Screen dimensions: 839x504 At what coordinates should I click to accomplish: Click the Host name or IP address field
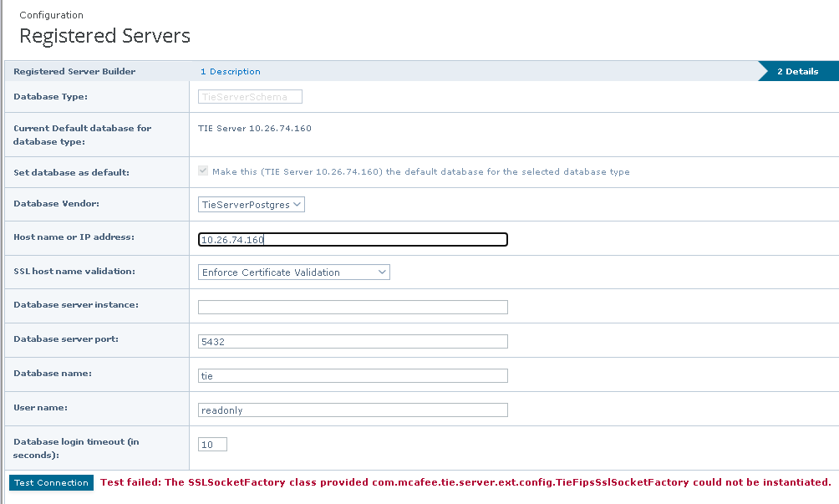tap(353, 240)
